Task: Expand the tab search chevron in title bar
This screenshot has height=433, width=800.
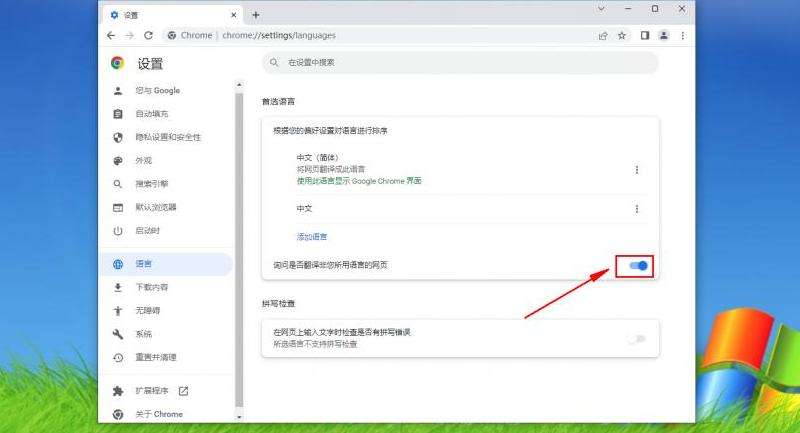Action: click(602, 9)
